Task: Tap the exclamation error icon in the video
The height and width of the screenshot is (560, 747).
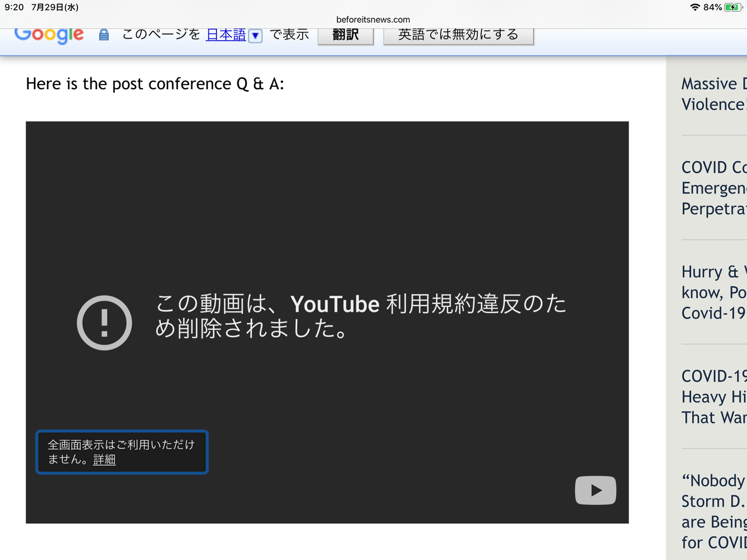Action: pyautogui.click(x=104, y=323)
